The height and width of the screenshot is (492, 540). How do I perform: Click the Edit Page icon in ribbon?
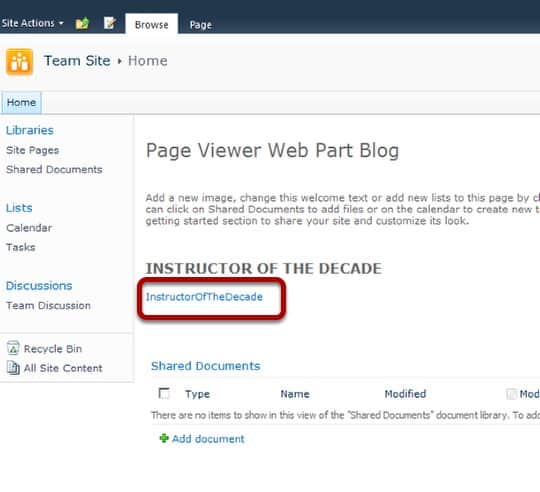[110, 23]
